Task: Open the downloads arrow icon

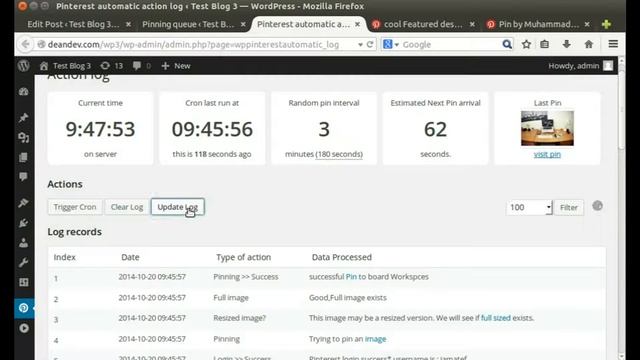Action: click(x=567, y=44)
